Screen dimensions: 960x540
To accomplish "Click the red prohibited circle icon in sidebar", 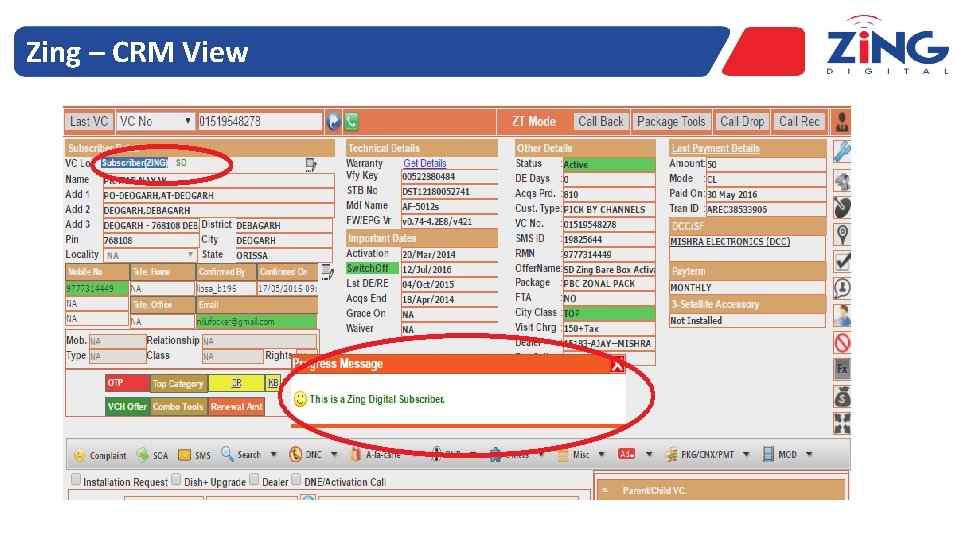I will [842, 342].
